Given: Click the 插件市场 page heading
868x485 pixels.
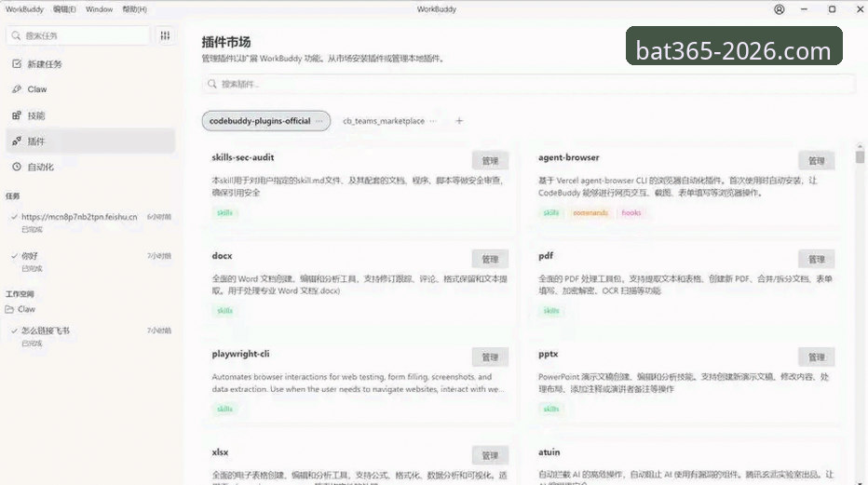Looking at the screenshot, I should pyautogui.click(x=226, y=42).
